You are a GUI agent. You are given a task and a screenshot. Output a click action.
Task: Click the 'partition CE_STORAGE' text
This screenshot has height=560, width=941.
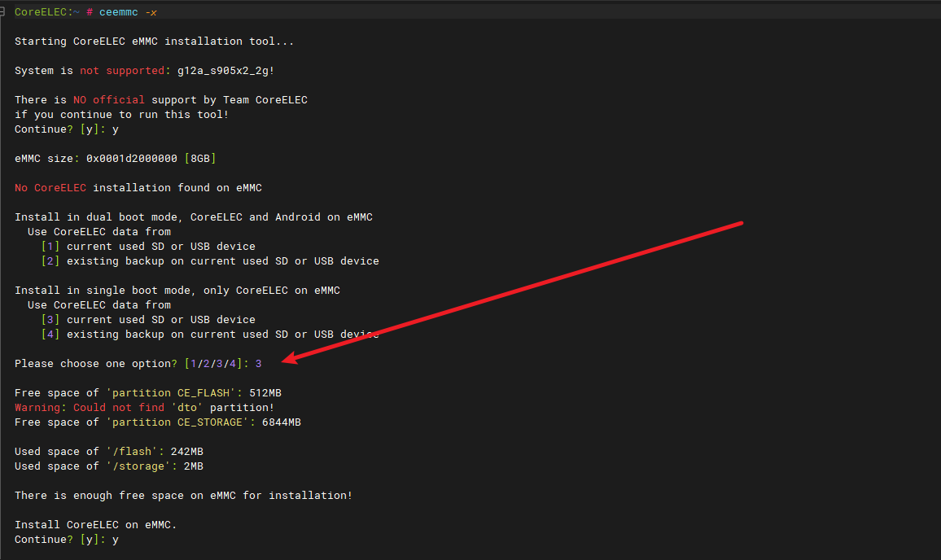[x=181, y=422]
